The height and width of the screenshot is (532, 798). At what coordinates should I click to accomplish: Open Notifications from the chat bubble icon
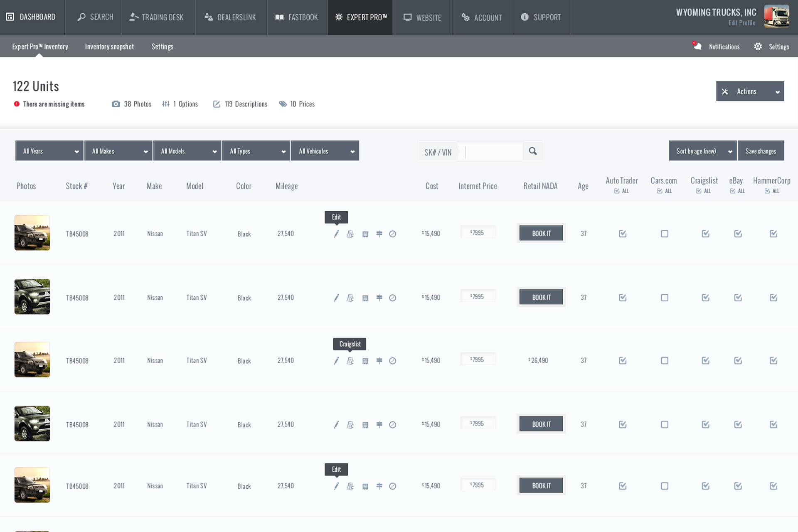click(697, 46)
